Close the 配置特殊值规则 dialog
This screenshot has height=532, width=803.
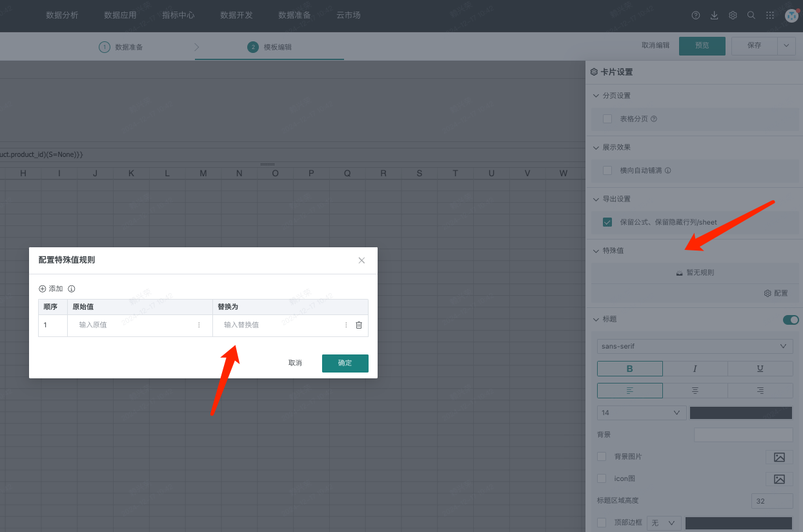point(361,260)
